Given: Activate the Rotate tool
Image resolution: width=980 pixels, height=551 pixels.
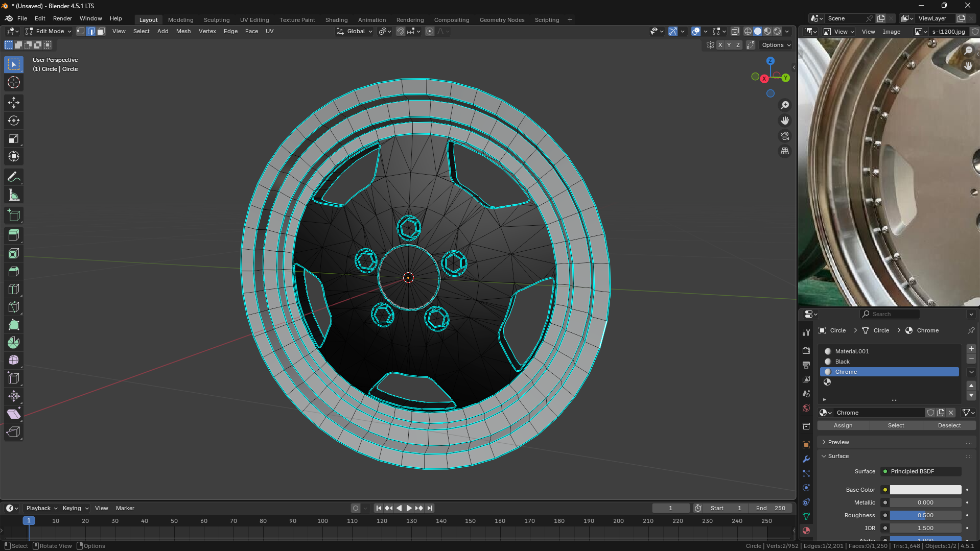Looking at the screenshot, I should coord(14,121).
